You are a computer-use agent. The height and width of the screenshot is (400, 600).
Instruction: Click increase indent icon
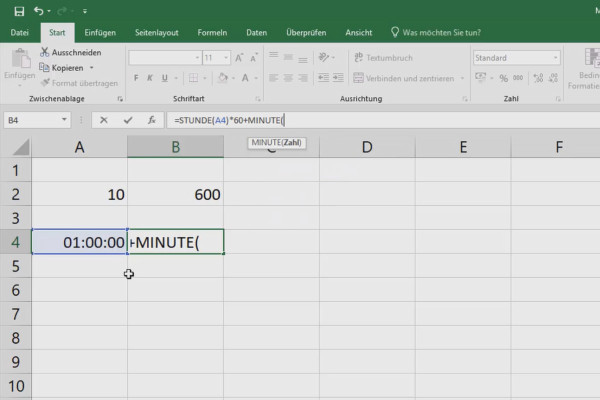click(338, 78)
